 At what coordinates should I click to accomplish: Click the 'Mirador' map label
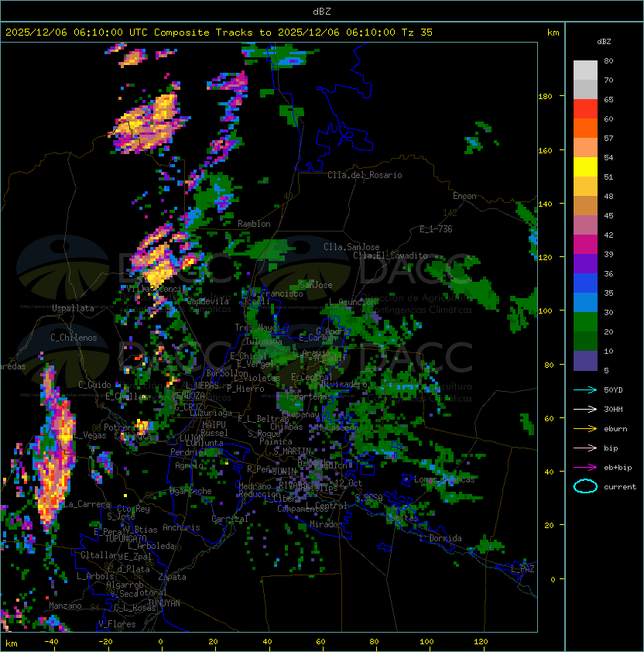click(x=327, y=524)
